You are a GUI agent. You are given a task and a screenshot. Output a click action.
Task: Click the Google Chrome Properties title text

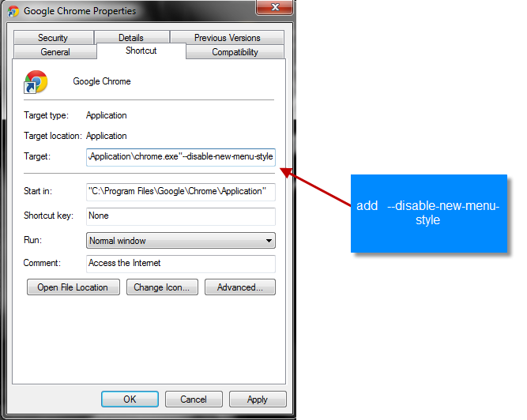point(80,11)
